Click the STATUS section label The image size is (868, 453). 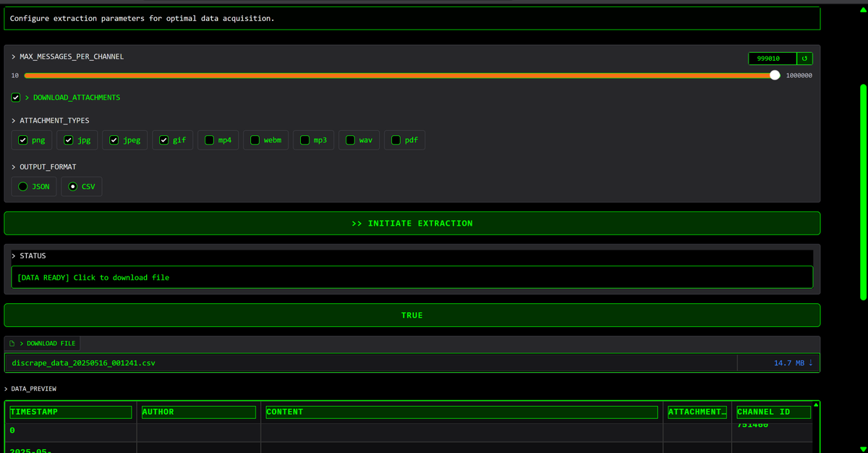33,256
